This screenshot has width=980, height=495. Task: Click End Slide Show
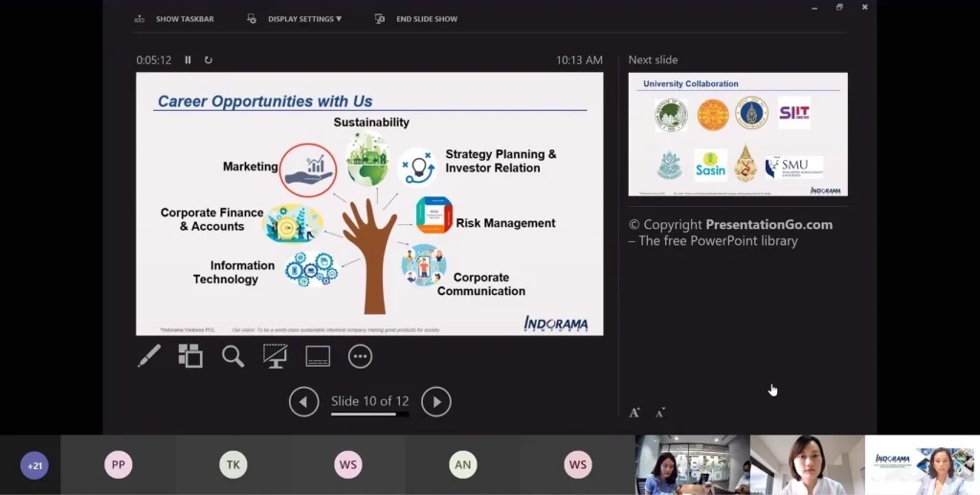pos(417,19)
